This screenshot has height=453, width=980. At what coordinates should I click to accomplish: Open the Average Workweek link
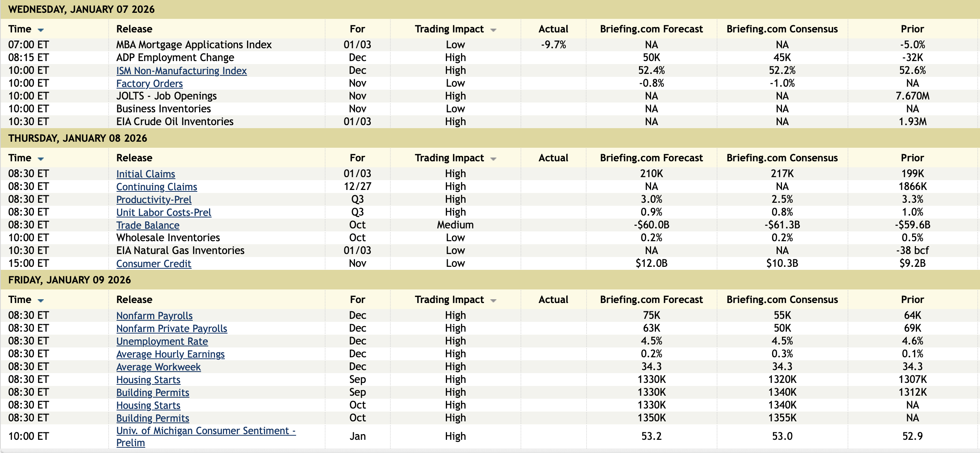(x=158, y=367)
